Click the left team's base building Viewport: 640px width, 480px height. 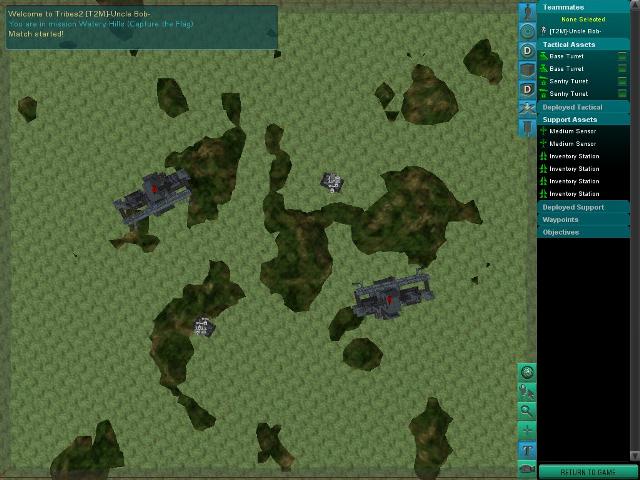(153, 197)
